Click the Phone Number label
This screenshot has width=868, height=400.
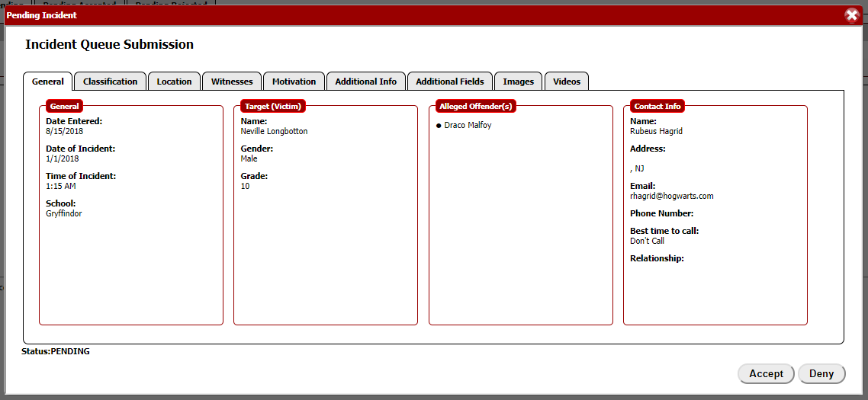coord(662,213)
